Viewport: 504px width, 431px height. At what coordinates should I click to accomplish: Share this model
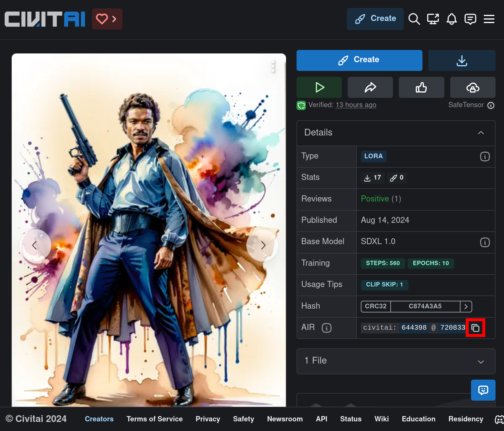(x=370, y=87)
